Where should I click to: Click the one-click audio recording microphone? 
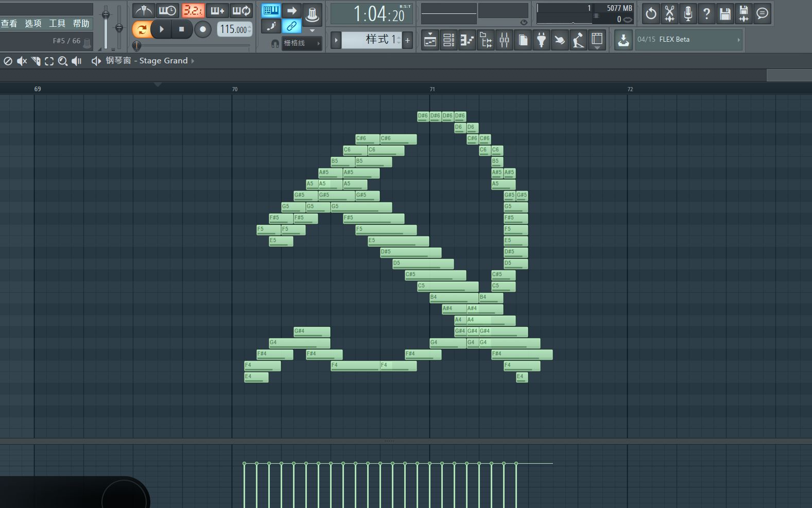(x=688, y=14)
